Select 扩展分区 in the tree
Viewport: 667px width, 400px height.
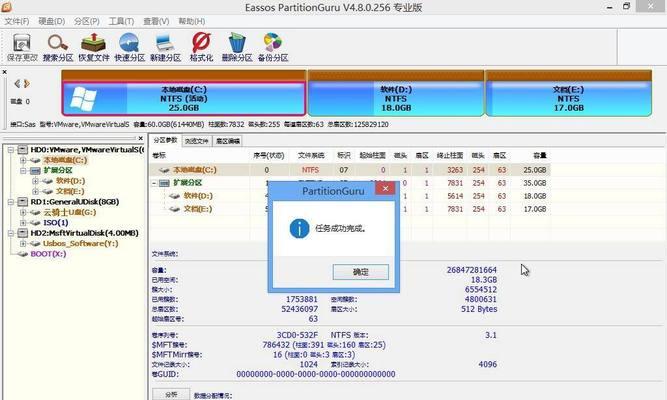pos(58,171)
